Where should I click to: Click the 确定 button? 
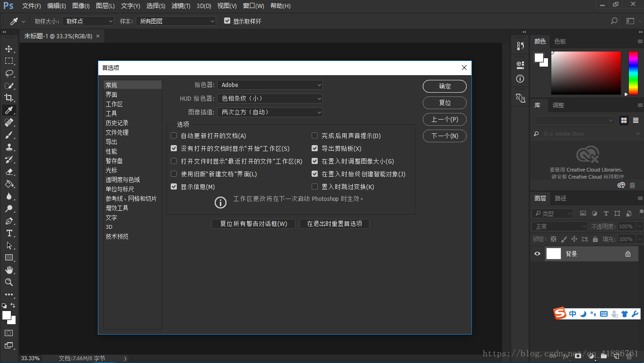pyautogui.click(x=444, y=86)
